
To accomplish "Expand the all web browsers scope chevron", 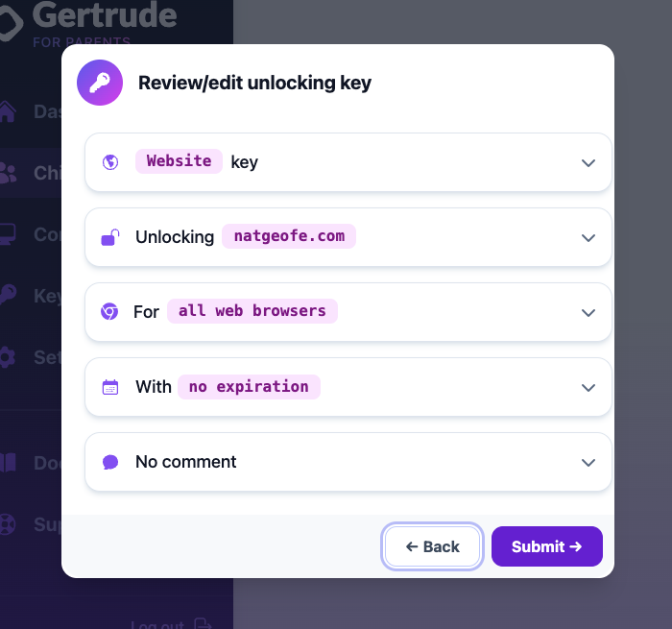I will (588, 312).
